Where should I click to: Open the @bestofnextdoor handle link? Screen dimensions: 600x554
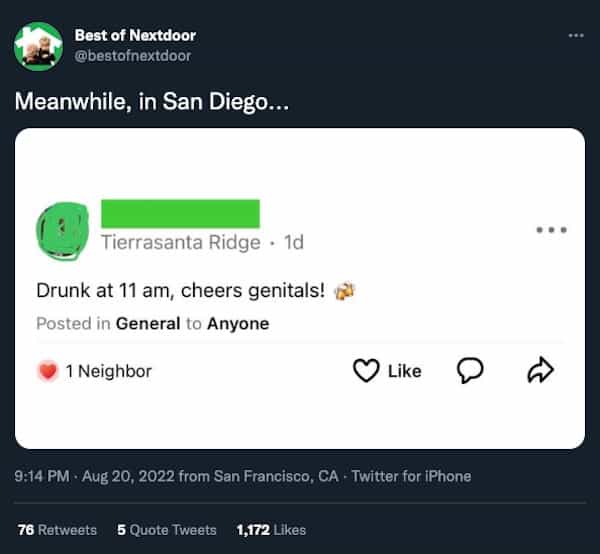click(x=133, y=55)
